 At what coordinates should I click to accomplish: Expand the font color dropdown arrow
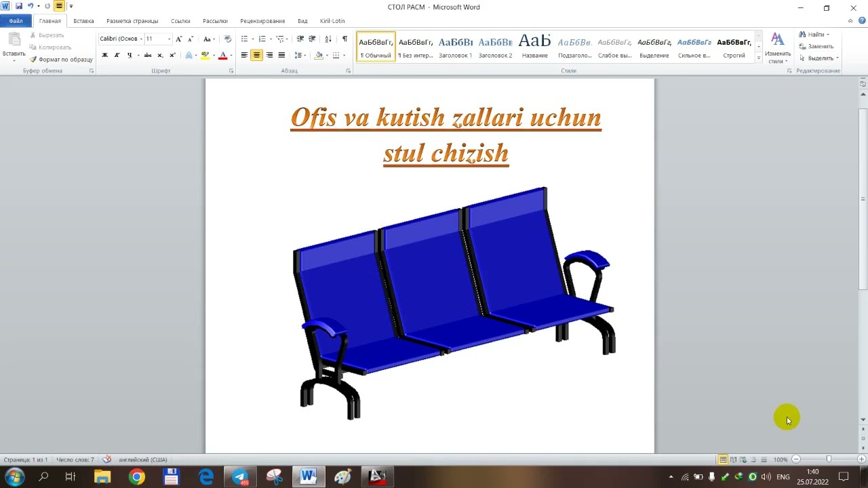[231, 56]
